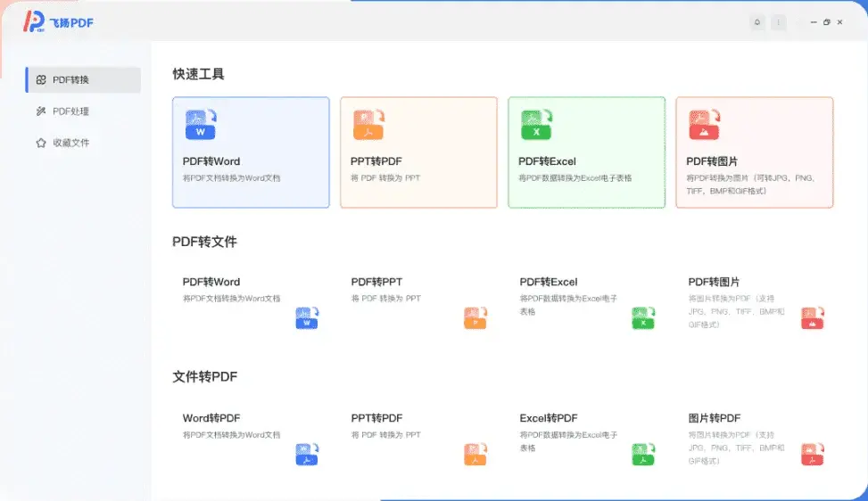Screen dimensions: 868x501
Task: Switch to PDF处理 in the sidebar
Action: [83, 111]
